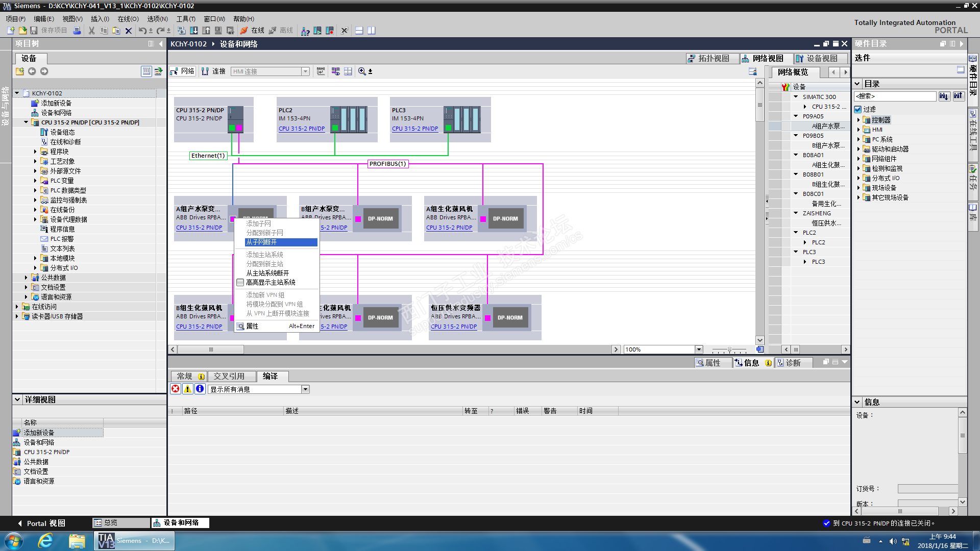980x551 pixels.
Task: Click the undo arrow icon
Action: pyautogui.click(x=142, y=31)
